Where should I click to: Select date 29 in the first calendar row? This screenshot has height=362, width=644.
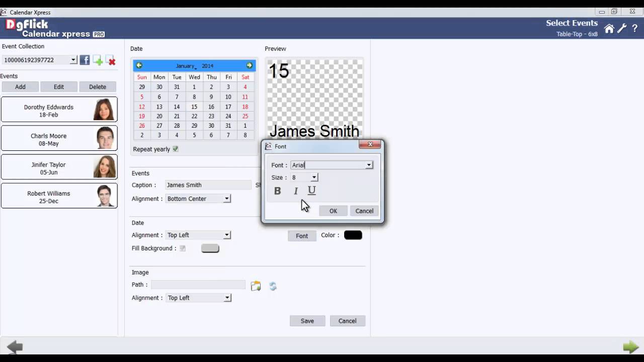pyautogui.click(x=142, y=87)
